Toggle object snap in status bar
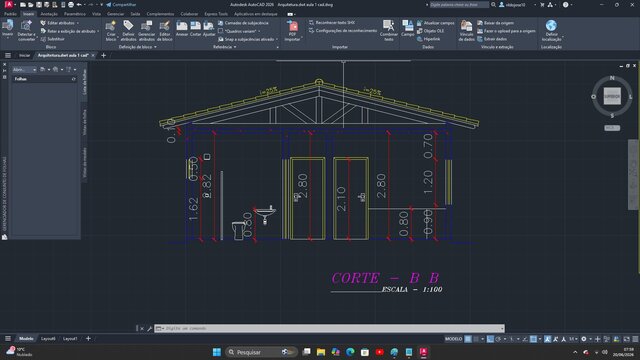640x360 pixels. (x=533, y=339)
